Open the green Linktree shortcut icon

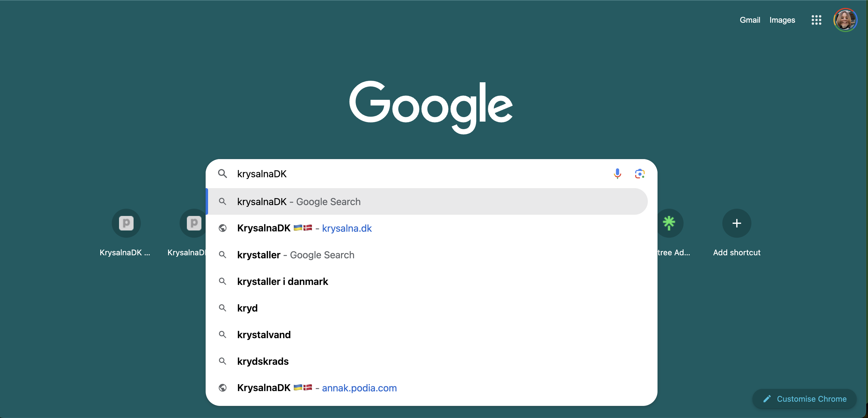click(669, 223)
